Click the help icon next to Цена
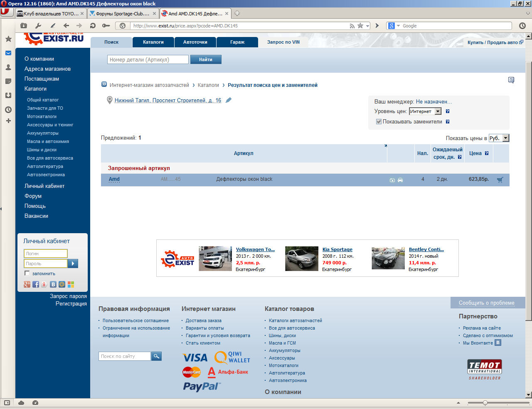The image size is (532, 409). pyautogui.click(x=487, y=153)
